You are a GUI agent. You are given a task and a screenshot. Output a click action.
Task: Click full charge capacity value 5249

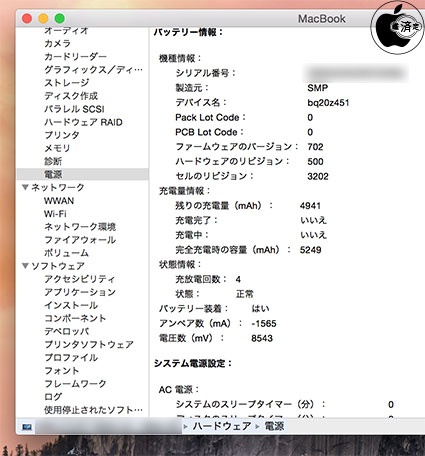point(310,250)
